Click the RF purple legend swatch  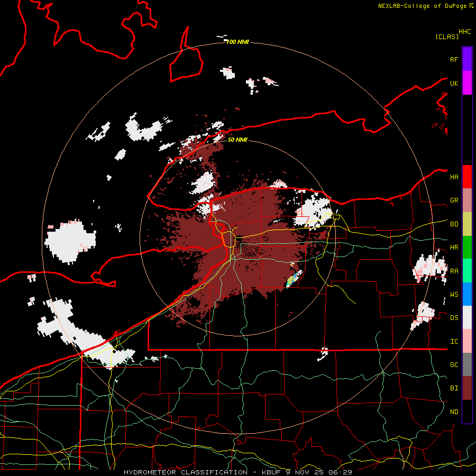pos(467,59)
